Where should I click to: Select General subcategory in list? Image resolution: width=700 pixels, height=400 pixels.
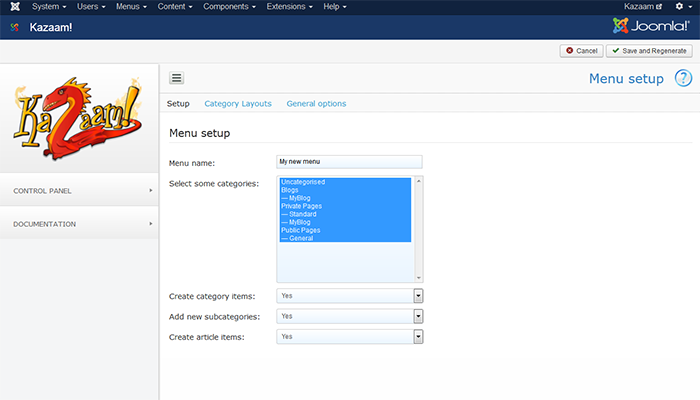tap(345, 238)
